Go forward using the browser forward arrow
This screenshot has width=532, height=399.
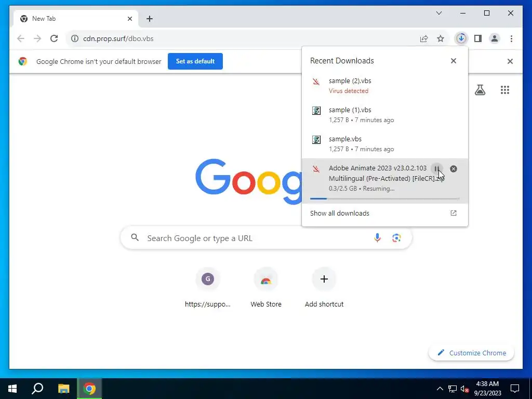click(37, 38)
